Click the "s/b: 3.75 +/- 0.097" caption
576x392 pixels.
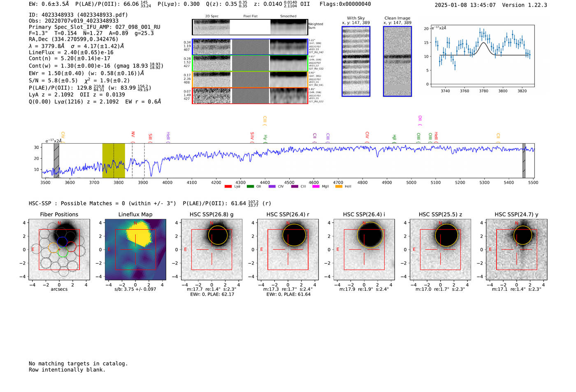pos(135,289)
